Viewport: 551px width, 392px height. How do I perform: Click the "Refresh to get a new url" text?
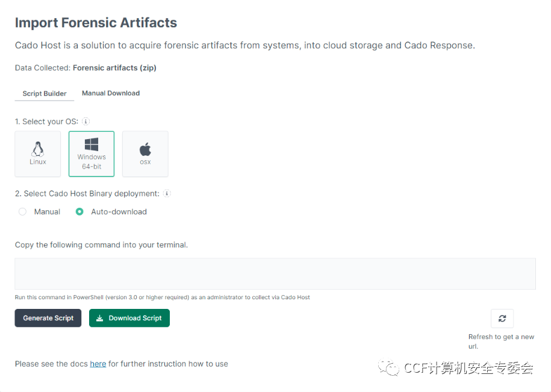tap(501, 341)
